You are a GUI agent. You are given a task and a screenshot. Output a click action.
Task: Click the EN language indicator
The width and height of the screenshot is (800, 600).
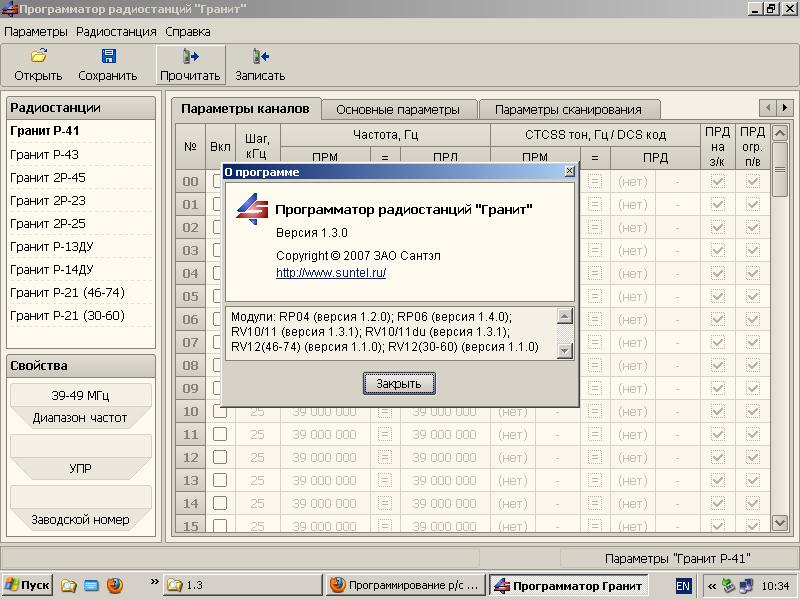[x=683, y=586]
